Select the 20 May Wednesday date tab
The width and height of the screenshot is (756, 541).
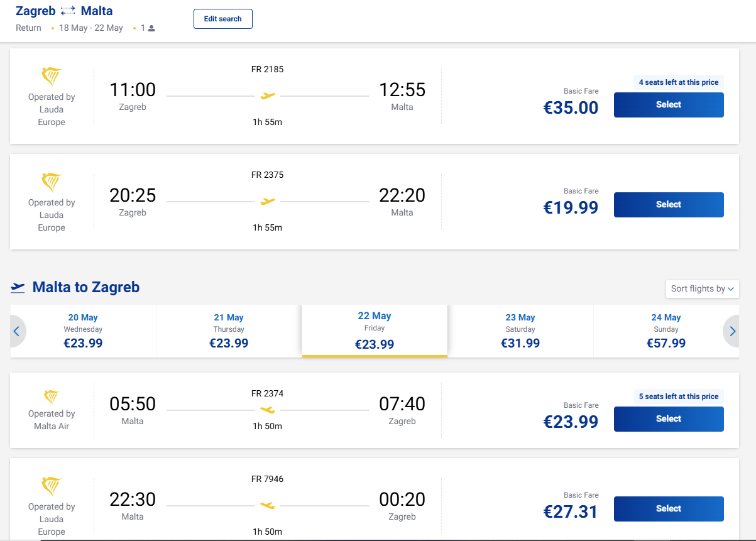point(83,331)
